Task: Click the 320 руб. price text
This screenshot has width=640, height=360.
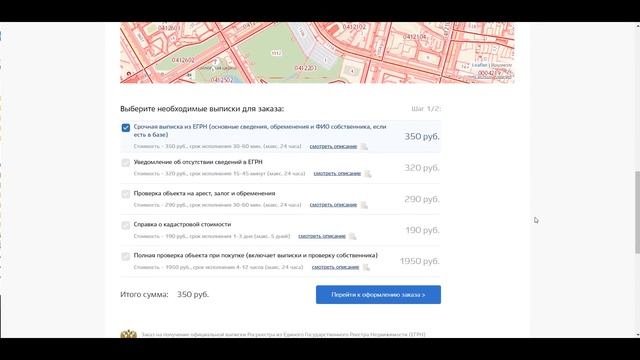Action: pyautogui.click(x=422, y=168)
